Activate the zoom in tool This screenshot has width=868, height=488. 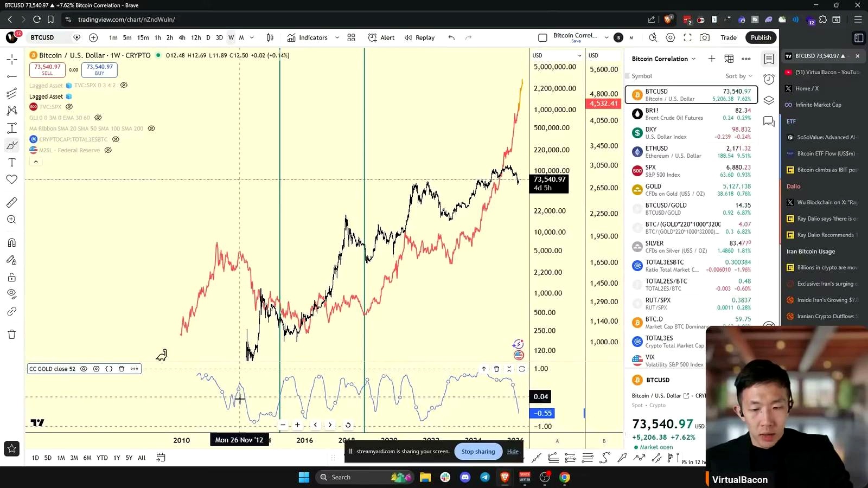pyautogui.click(x=12, y=220)
